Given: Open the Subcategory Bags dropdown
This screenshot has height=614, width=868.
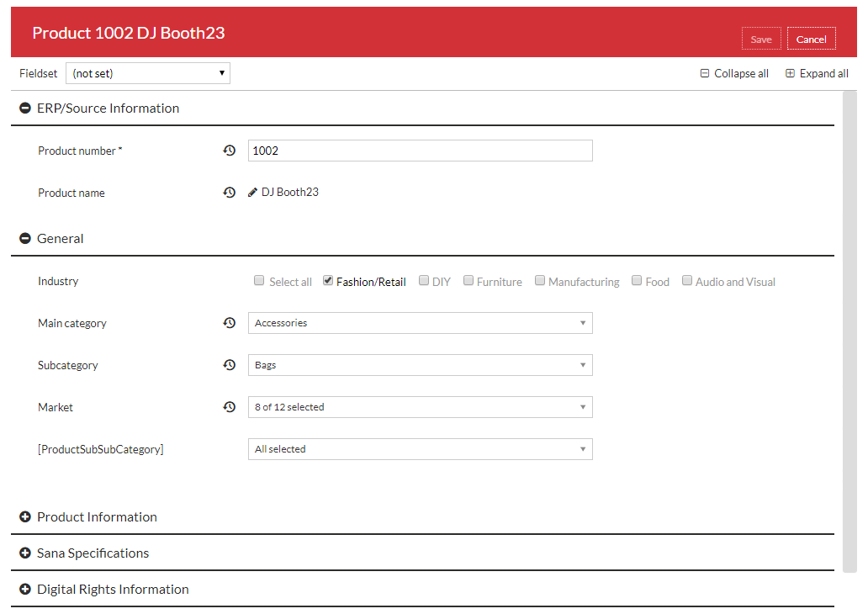Looking at the screenshot, I should click(421, 365).
